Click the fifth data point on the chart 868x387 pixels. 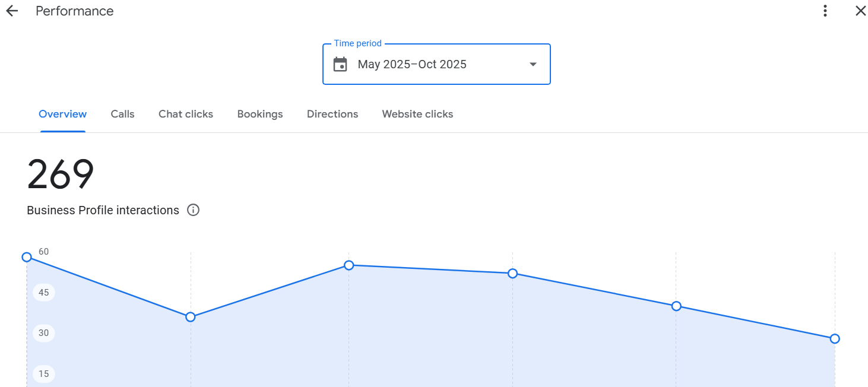point(676,306)
